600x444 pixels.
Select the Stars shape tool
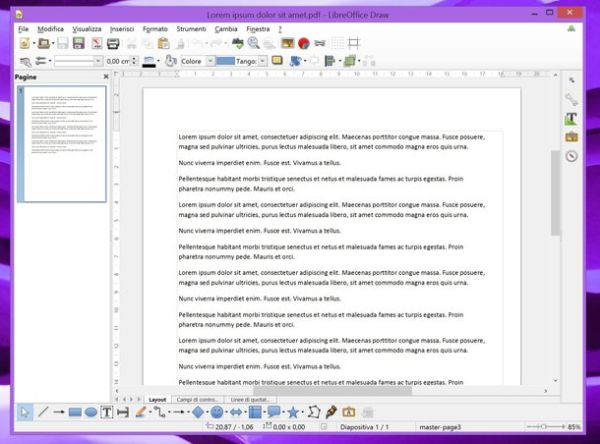(293, 411)
